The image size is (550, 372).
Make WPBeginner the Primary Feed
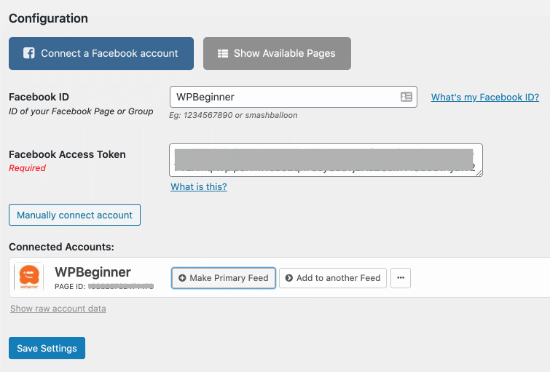(x=223, y=278)
